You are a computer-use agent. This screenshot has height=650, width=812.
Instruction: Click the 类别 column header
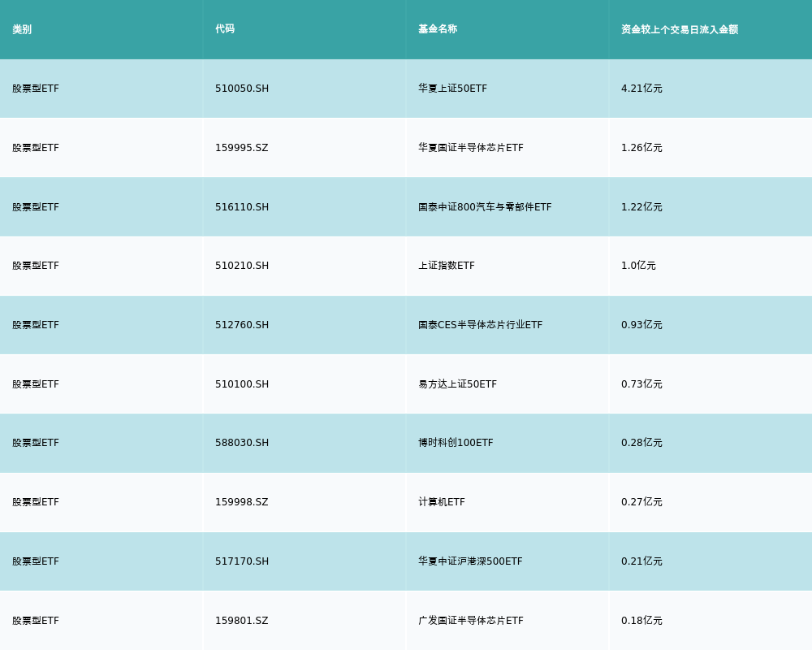point(22,29)
